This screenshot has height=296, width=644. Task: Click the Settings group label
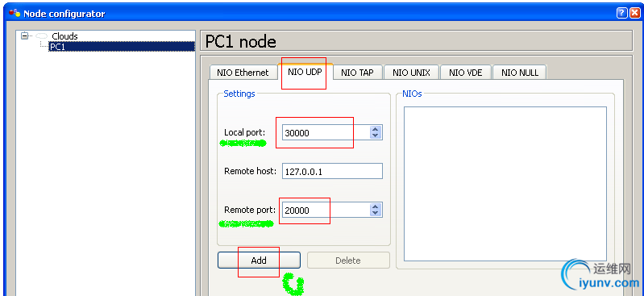[x=239, y=94]
